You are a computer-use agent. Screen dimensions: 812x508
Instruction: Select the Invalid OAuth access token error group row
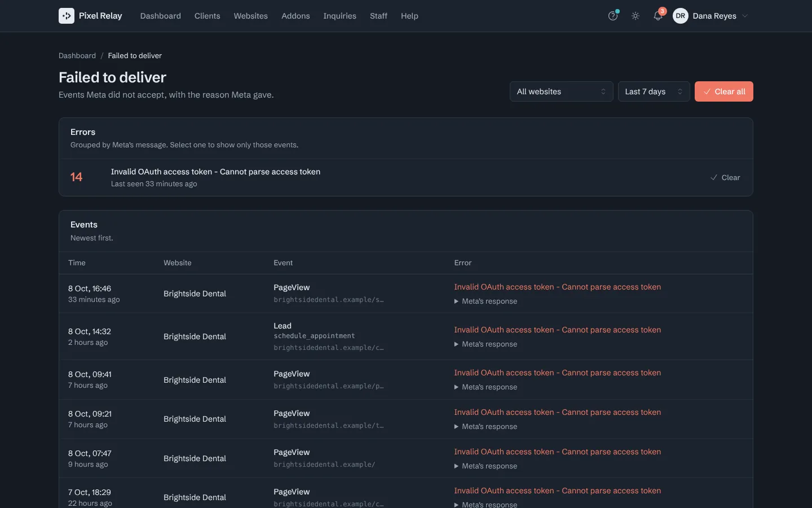coord(406,177)
